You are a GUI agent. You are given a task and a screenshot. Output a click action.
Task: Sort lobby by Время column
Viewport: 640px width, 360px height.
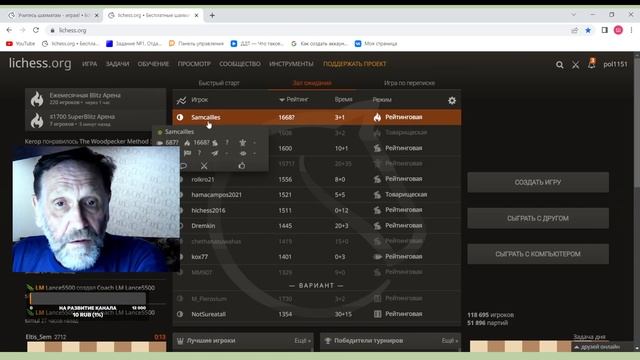(x=343, y=100)
